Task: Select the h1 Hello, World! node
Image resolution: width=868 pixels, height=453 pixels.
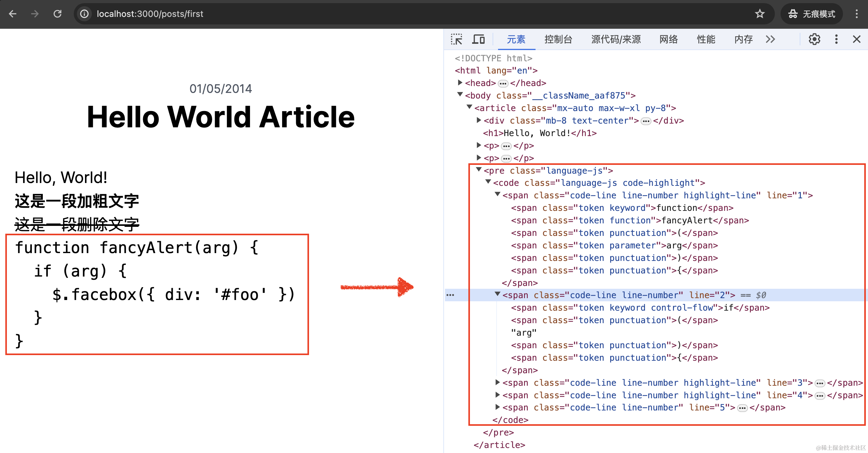Action: click(x=540, y=133)
